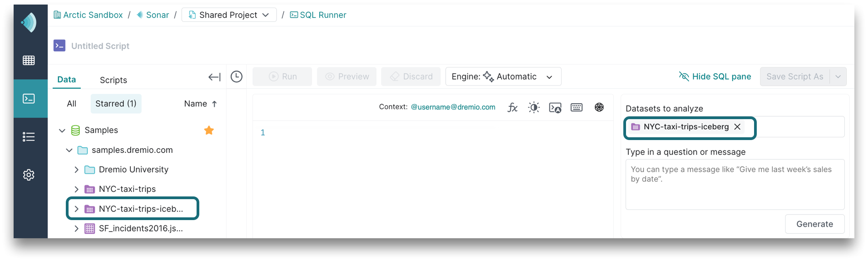
Task: Switch to the Scripts tab
Action: (113, 80)
